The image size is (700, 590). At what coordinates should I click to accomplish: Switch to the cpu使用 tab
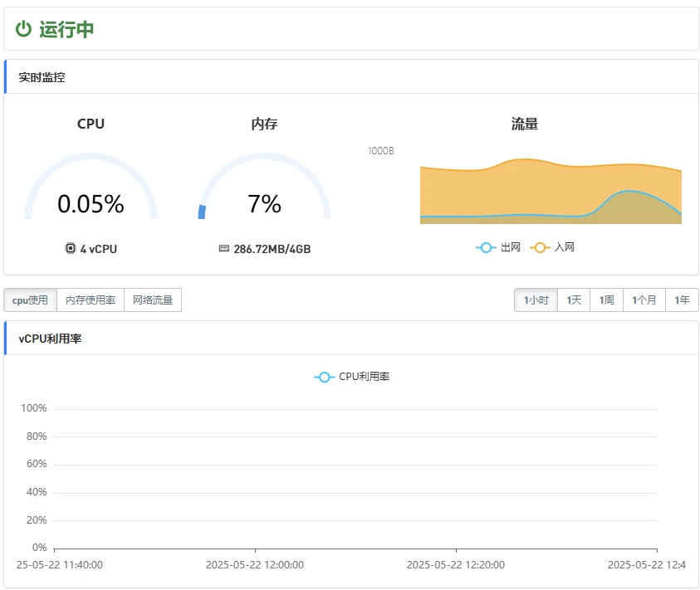click(x=30, y=300)
